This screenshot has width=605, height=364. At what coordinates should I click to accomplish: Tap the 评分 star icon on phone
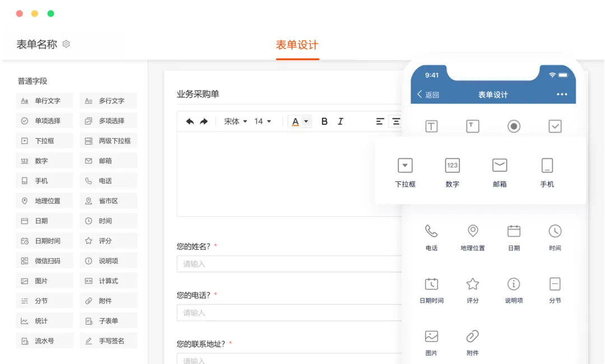click(473, 284)
